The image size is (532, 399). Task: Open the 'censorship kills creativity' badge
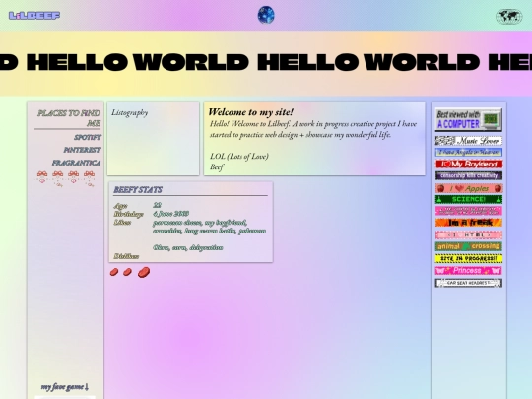(469, 175)
